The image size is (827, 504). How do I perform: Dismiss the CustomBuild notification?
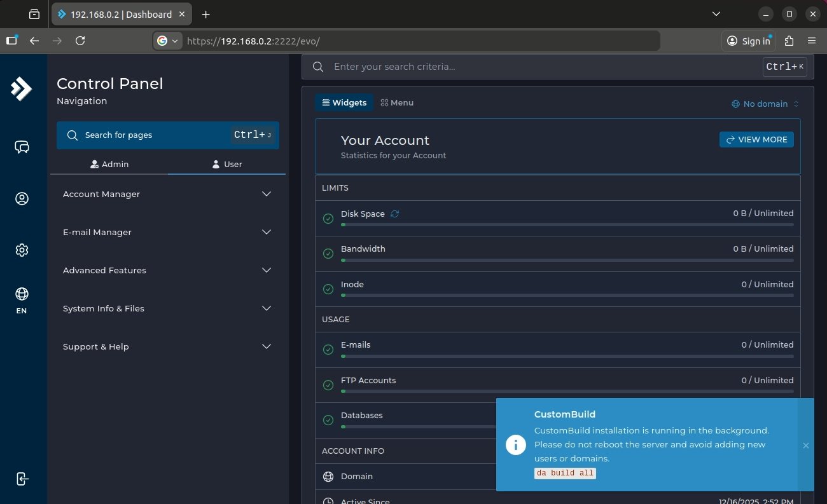806,446
